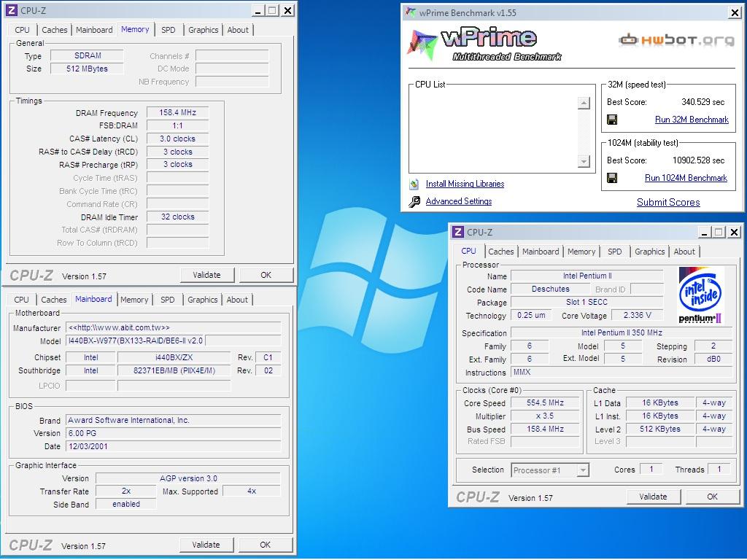The height and width of the screenshot is (560, 747).
Task: Click the Level 2 512 KBytes cache value
Action: (x=660, y=429)
